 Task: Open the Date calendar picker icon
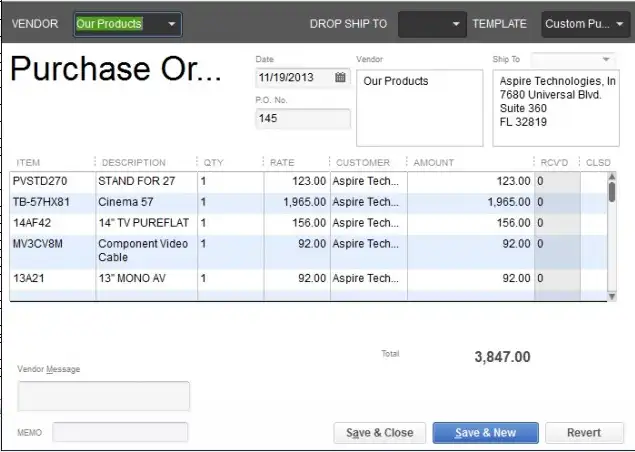click(340, 77)
